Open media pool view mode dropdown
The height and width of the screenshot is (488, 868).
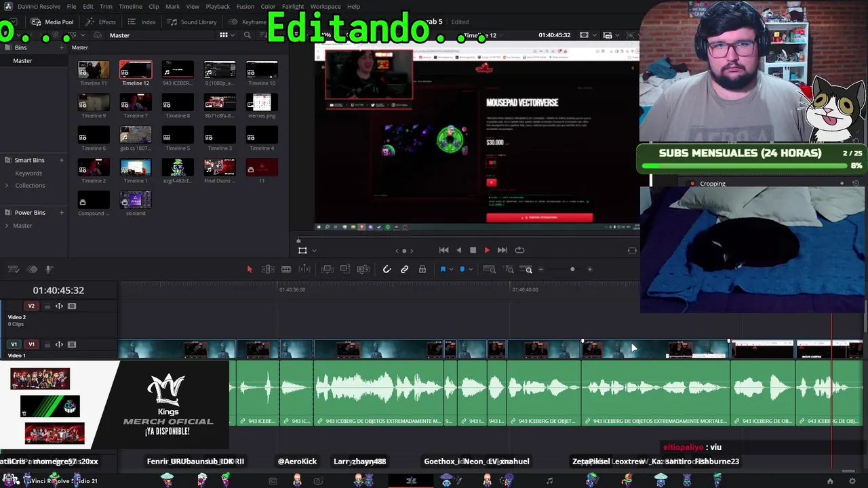(x=233, y=35)
